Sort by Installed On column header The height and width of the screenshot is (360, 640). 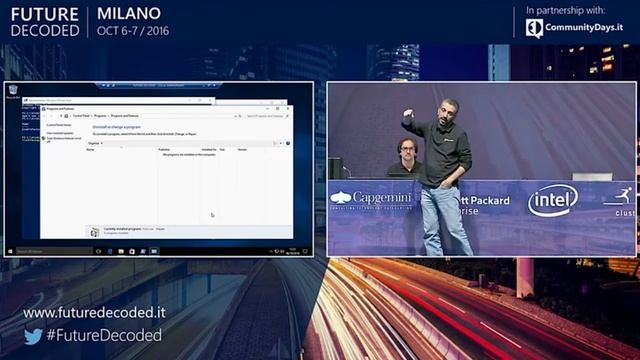(x=209, y=150)
